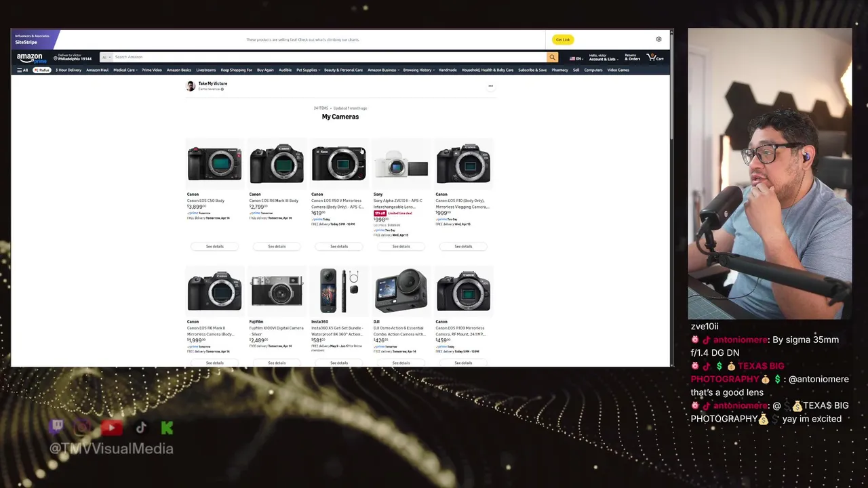The height and width of the screenshot is (488, 868).
Task: Open the Rufus assistant pill
Action: pyautogui.click(x=42, y=70)
